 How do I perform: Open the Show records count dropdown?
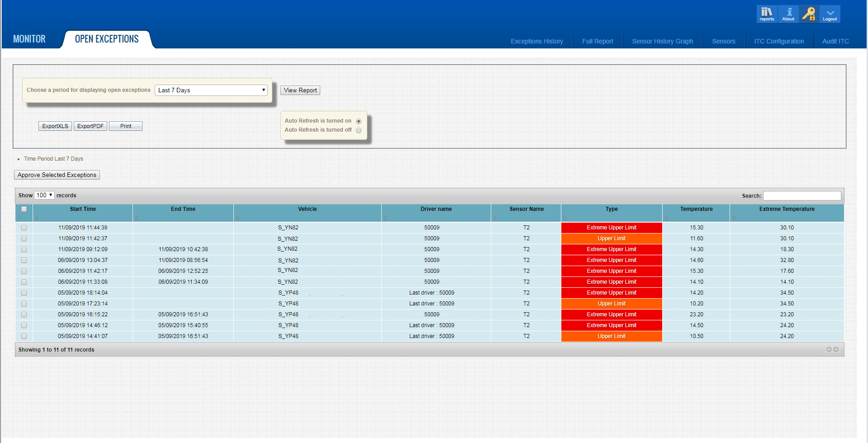coord(44,195)
